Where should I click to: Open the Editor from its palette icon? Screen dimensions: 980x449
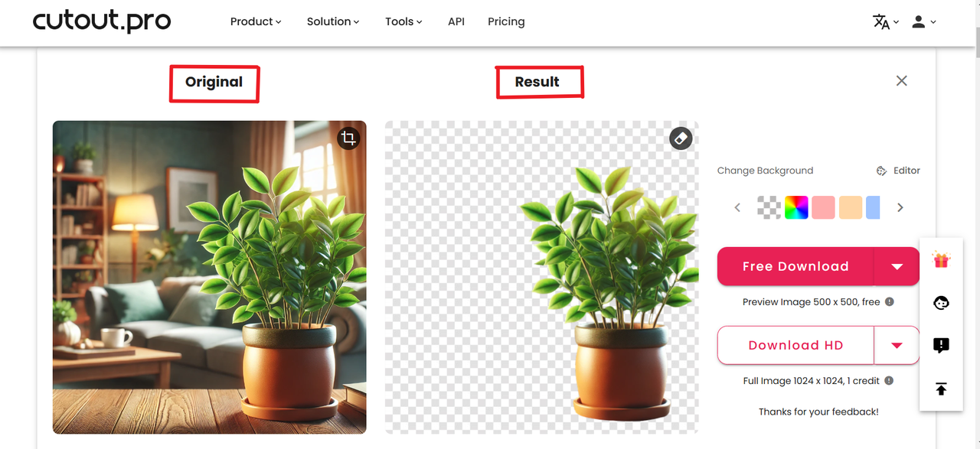tap(881, 171)
